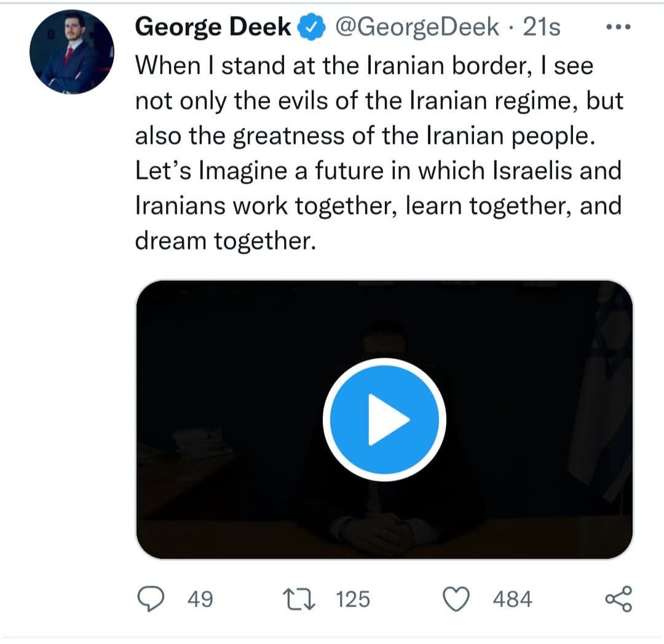Open the @GeorgeDeek handle link
Screen dimensions: 664x644
coord(416,28)
